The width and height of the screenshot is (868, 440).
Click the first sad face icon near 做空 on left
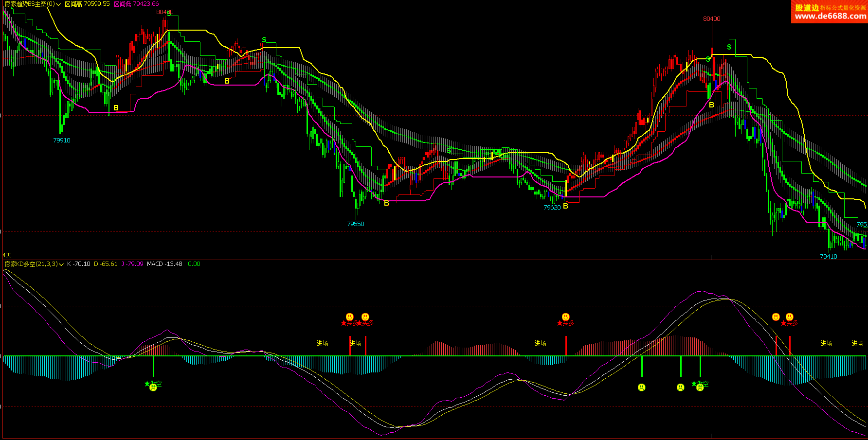tap(153, 387)
